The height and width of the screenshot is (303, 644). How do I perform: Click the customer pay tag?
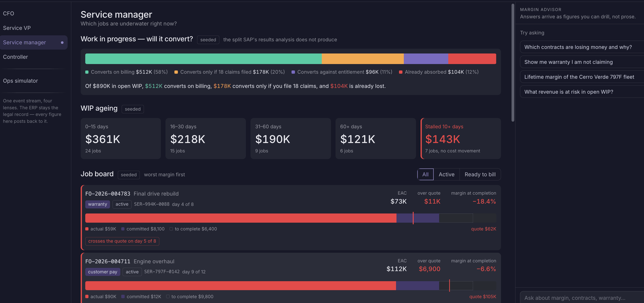pyautogui.click(x=102, y=272)
